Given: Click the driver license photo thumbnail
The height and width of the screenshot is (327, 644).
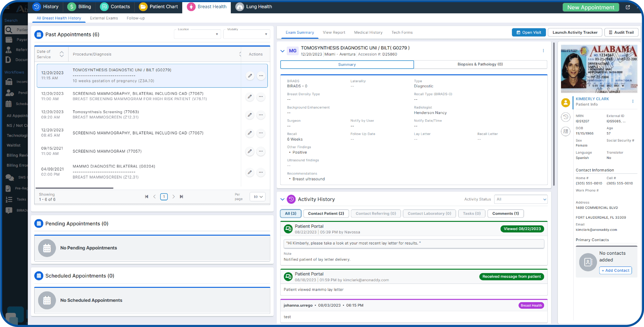Looking at the screenshot, I should click(599, 69).
